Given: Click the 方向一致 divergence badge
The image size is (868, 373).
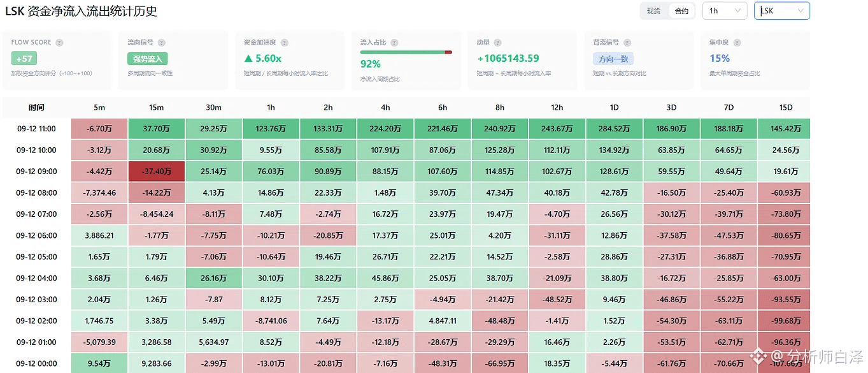Looking at the screenshot, I should [613, 59].
